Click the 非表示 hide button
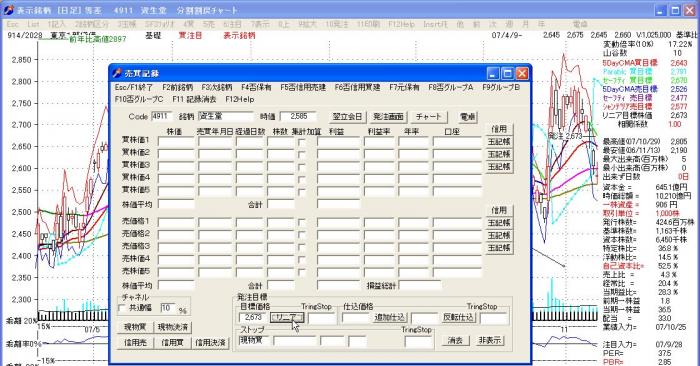Image resolution: width=700 pixels, height=366 pixels. (490, 341)
